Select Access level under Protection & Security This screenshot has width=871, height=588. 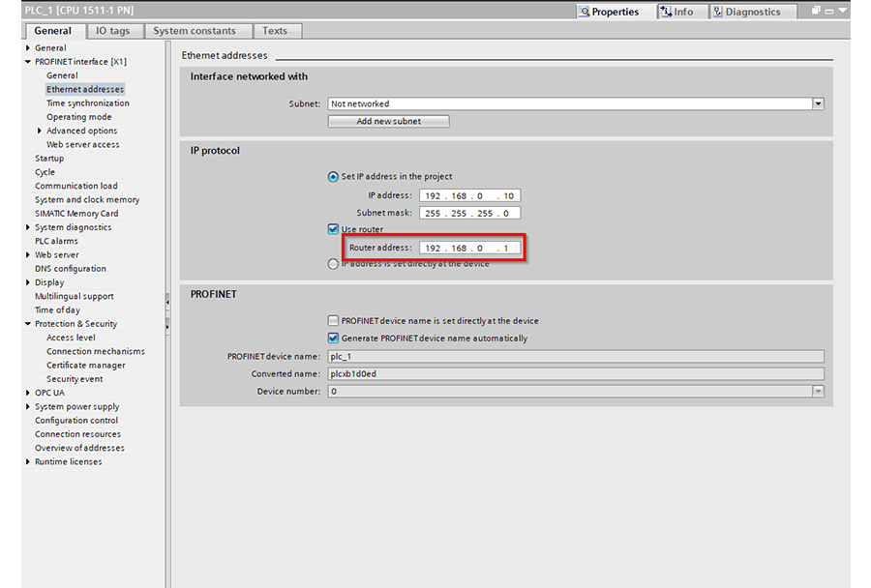71,338
